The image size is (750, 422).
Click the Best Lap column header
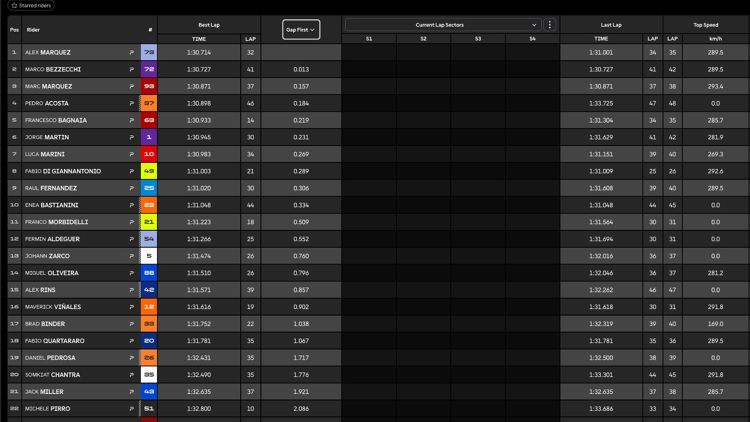point(209,24)
